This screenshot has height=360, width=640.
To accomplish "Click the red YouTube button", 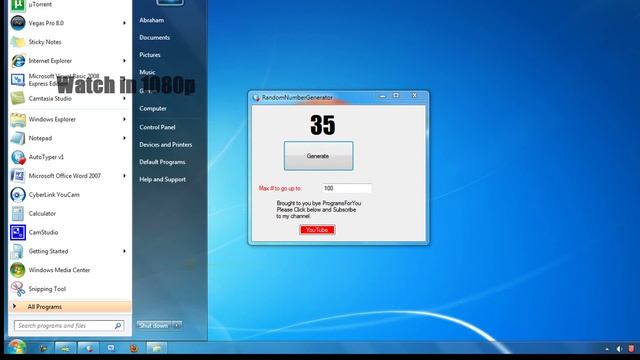I will pyautogui.click(x=317, y=230).
